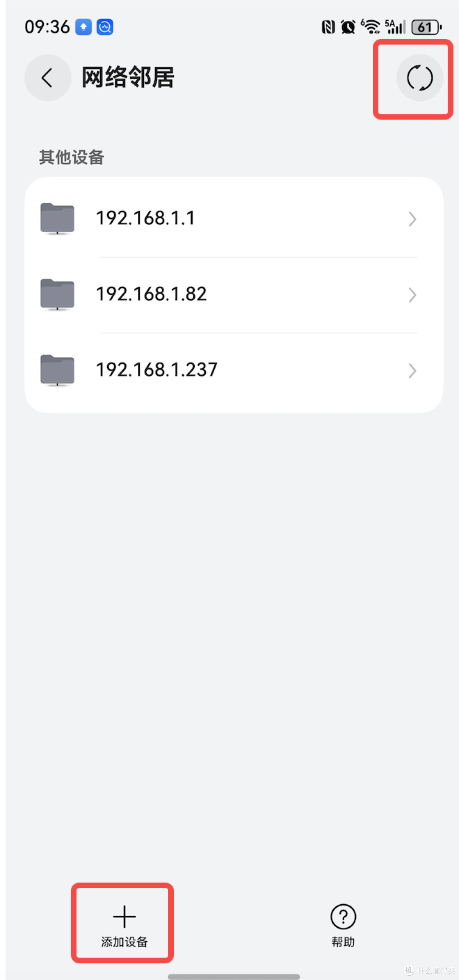The height and width of the screenshot is (980, 459).
Task: Tap the blue upload notification icon
Action: 84,27
